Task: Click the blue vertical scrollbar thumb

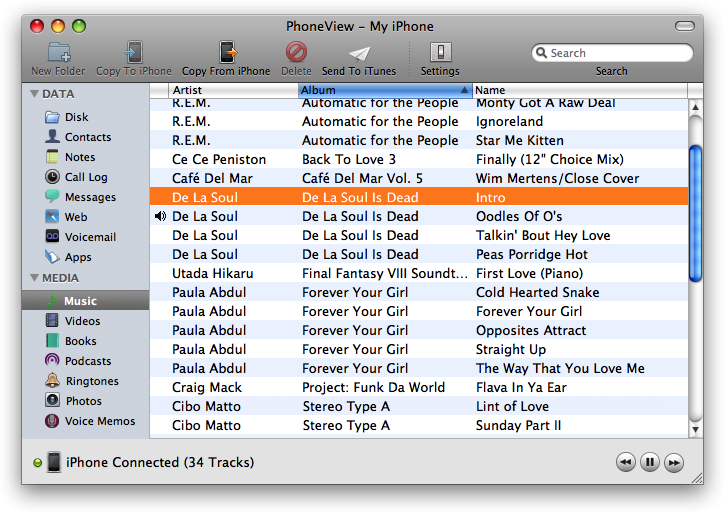Action: tap(695, 213)
